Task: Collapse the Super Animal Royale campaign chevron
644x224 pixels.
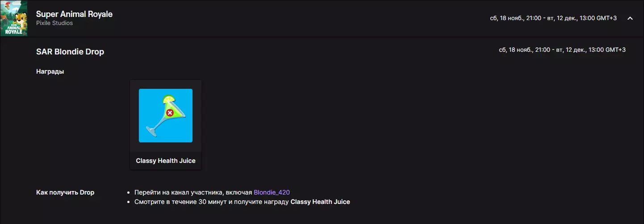Action: [x=630, y=18]
